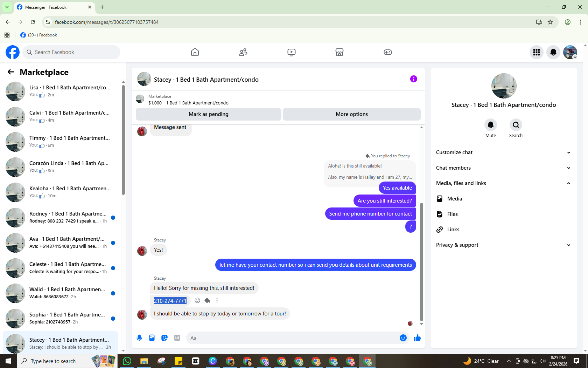Open the Celeste conversation
This screenshot has width=588, height=368.
point(61,268)
